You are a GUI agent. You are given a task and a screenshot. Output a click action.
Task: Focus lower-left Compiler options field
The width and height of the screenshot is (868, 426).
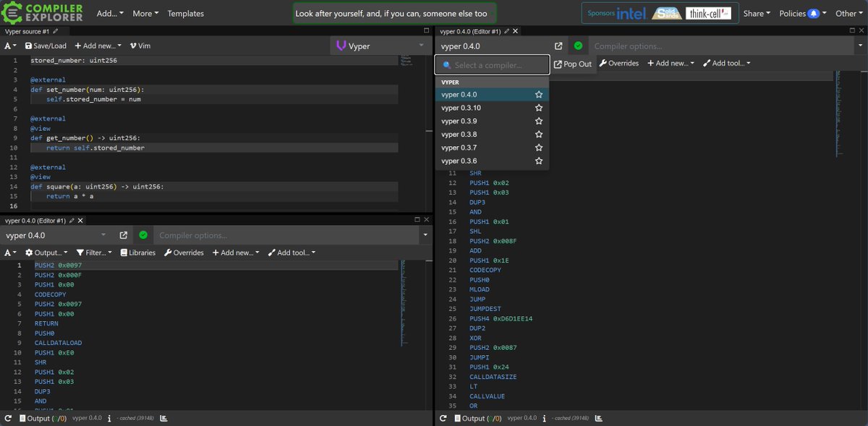(286, 235)
